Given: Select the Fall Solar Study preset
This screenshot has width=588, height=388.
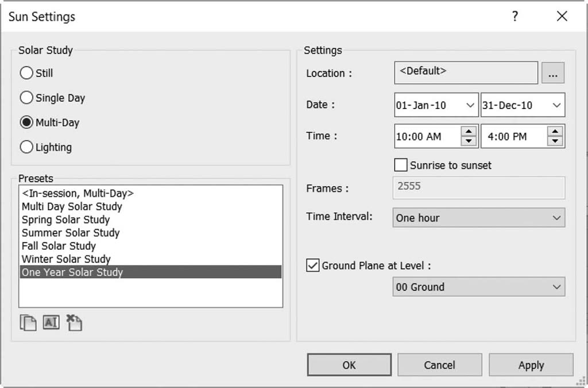Looking at the screenshot, I should tap(151, 246).
